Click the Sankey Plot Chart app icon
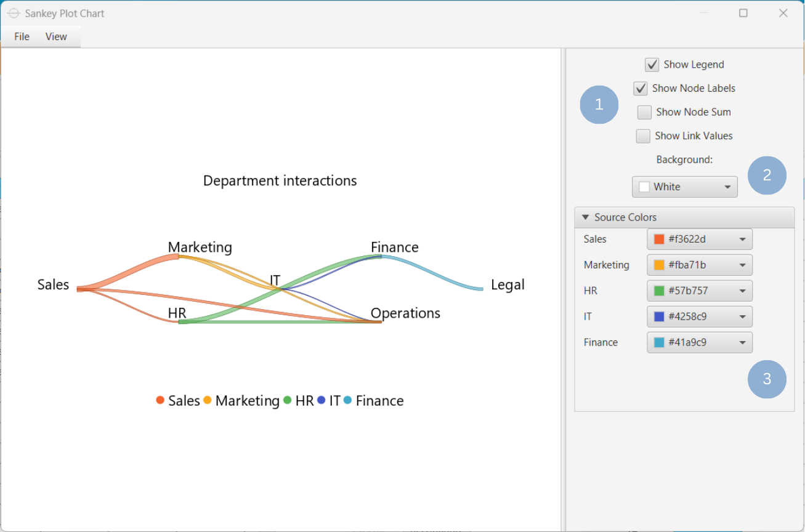 [13, 13]
